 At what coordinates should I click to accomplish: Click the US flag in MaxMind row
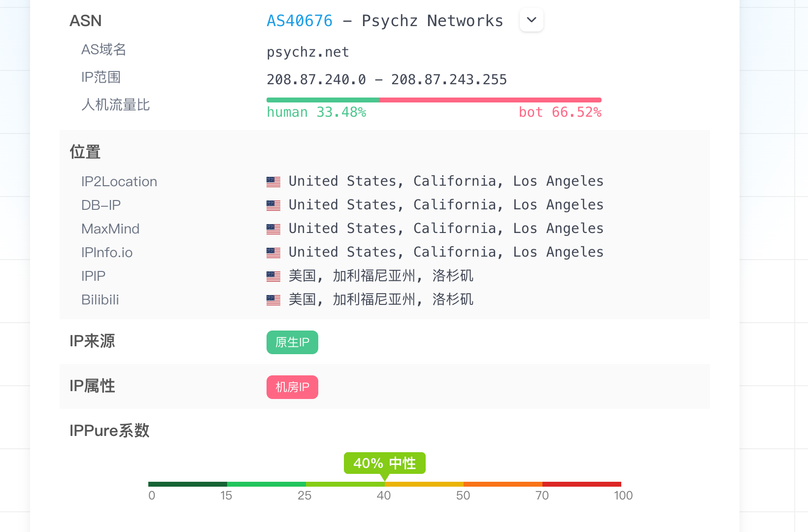pyautogui.click(x=273, y=229)
